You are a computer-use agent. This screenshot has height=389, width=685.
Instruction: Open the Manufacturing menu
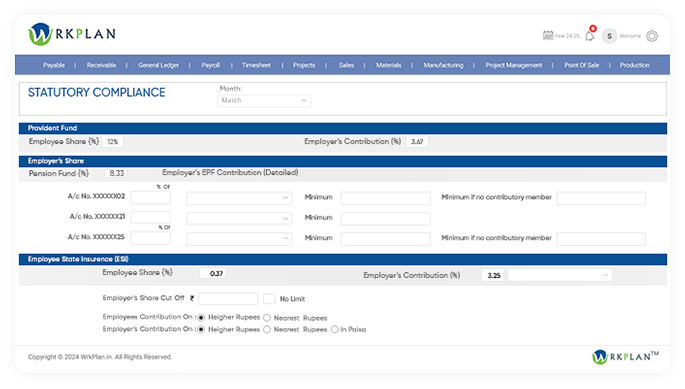tap(443, 65)
